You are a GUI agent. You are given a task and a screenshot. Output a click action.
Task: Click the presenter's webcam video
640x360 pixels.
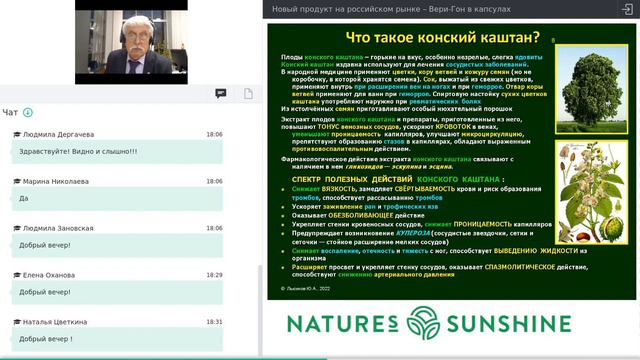131,42
